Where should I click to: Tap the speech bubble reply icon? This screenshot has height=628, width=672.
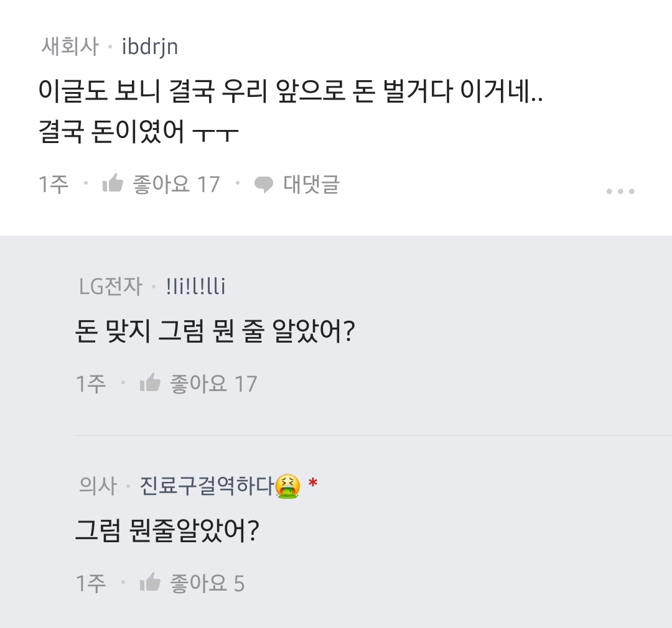264,185
